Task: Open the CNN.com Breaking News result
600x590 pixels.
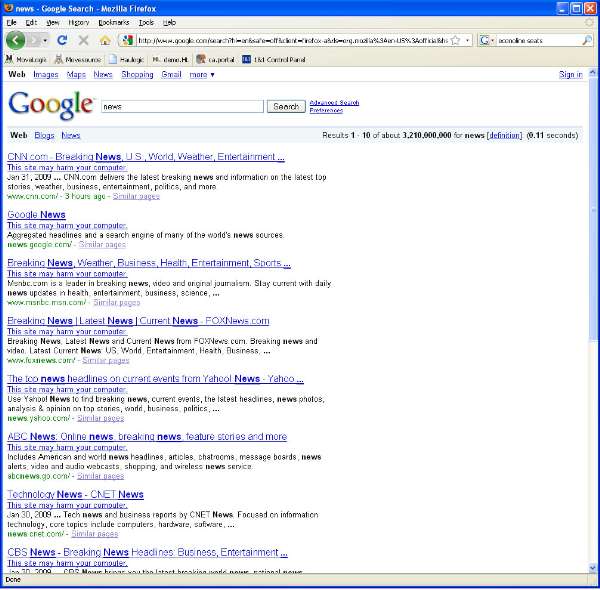Action: pyautogui.click(x=146, y=156)
